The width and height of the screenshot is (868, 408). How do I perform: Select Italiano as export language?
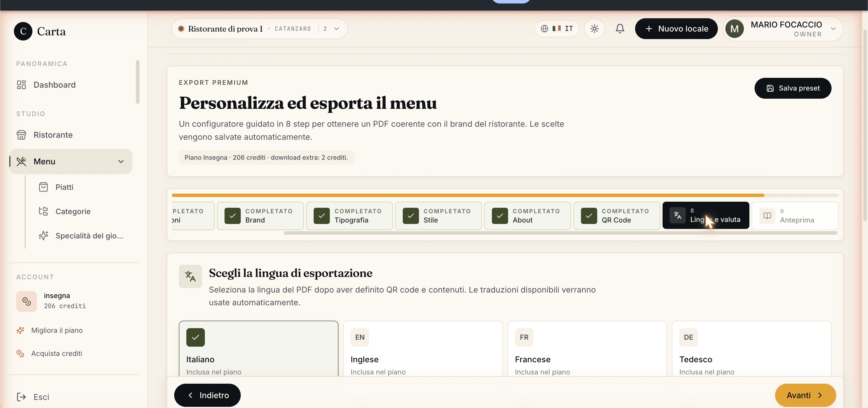click(258, 348)
